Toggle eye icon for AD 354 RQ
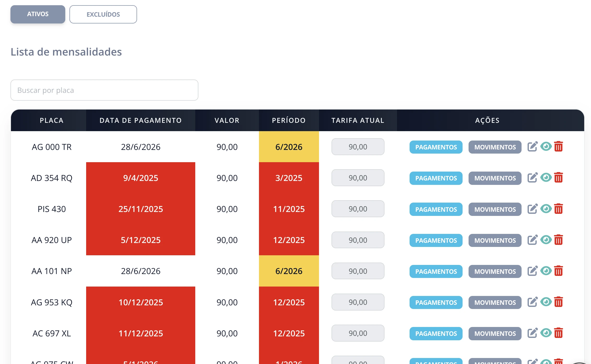Image resolution: width=591 pixels, height=364 pixels. pos(546,178)
